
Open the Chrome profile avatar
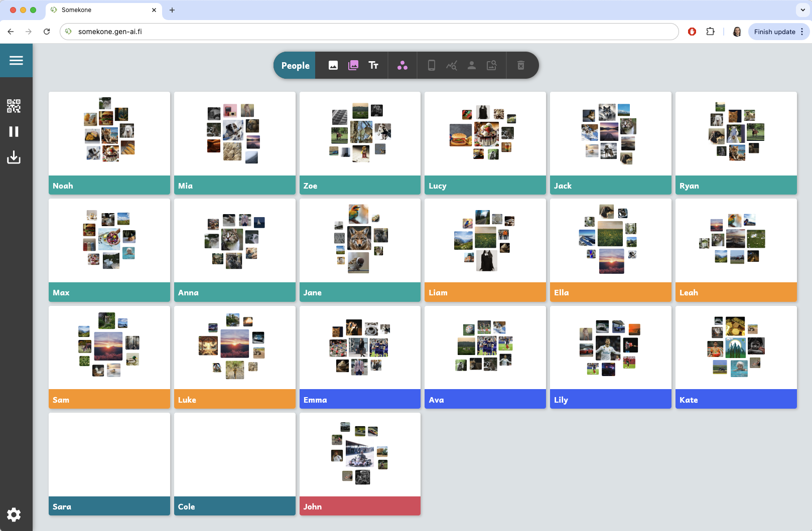point(737,32)
